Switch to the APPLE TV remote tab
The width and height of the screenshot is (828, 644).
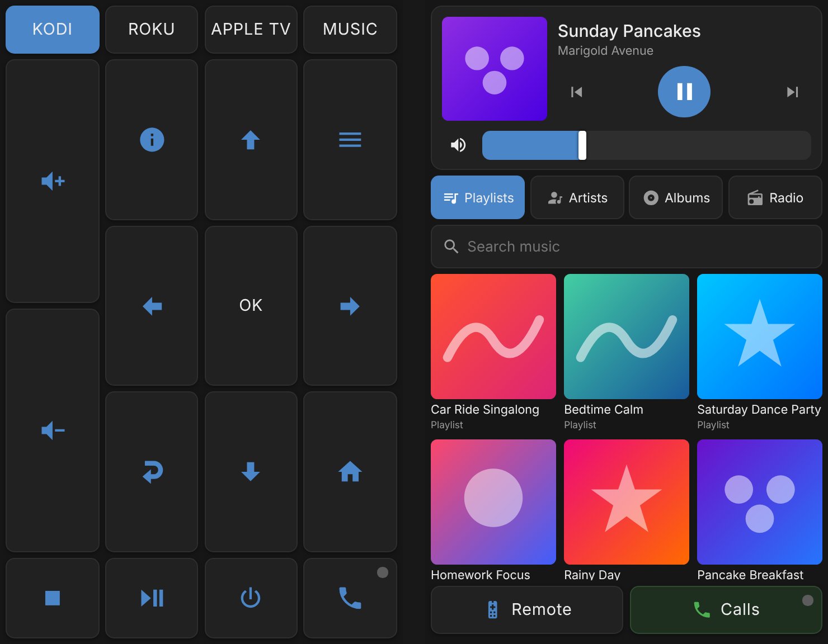pos(251,30)
